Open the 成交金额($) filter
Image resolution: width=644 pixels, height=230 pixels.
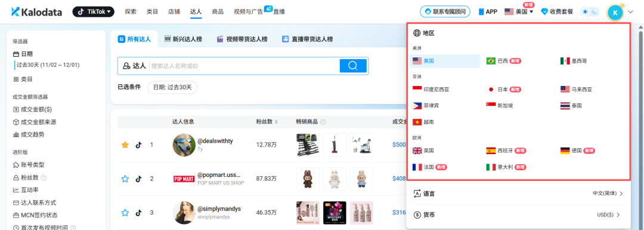click(32, 109)
